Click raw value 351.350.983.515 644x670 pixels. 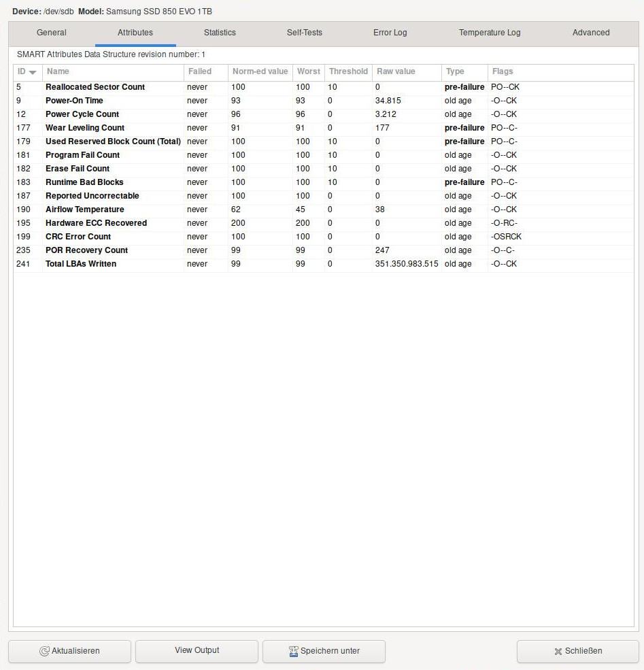[407, 264]
